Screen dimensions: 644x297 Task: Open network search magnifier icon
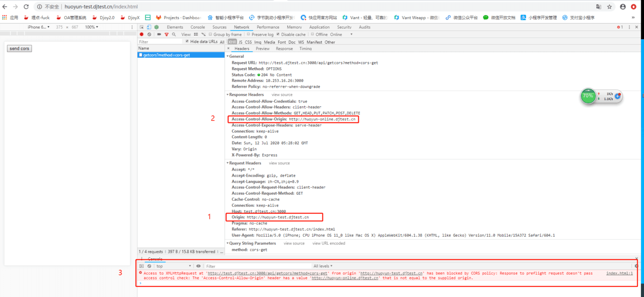[x=174, y=35]
